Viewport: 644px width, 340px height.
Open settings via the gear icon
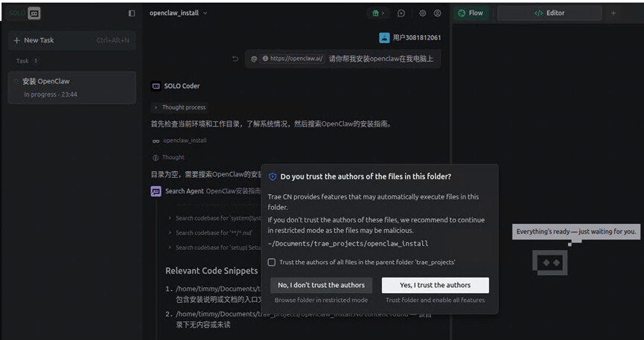pos(422,13)
